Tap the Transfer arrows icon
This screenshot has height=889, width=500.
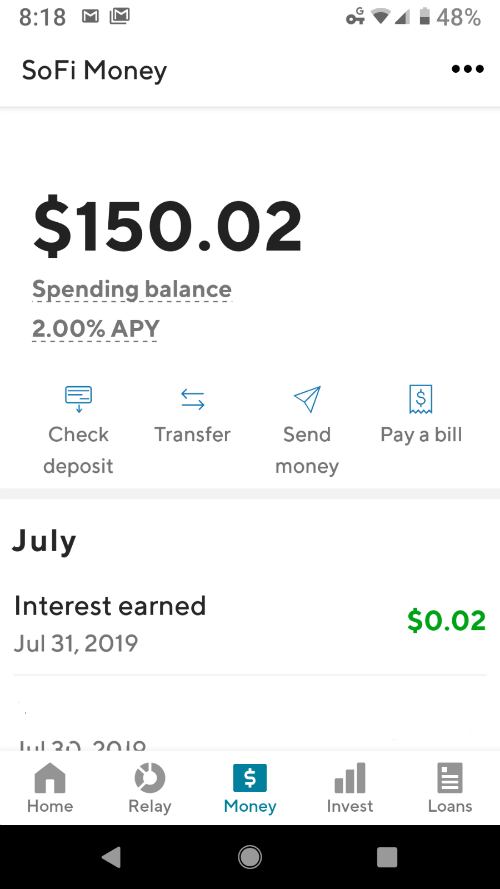pyautogui.click(x=193, y=399)
